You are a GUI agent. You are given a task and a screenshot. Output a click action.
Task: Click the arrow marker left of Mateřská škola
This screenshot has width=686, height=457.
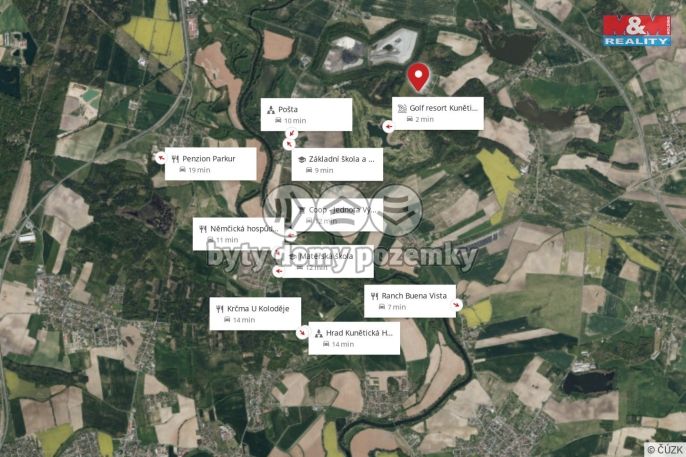point(278,272)
